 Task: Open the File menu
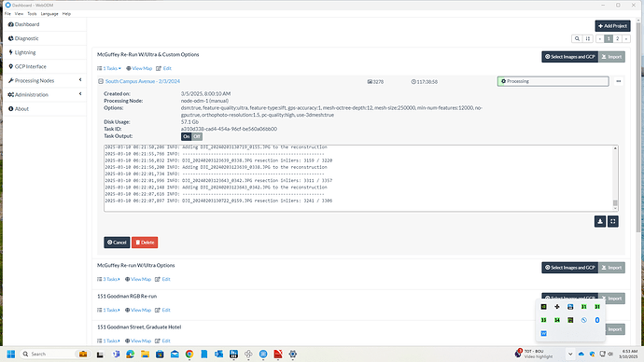(x=7, y=14)
